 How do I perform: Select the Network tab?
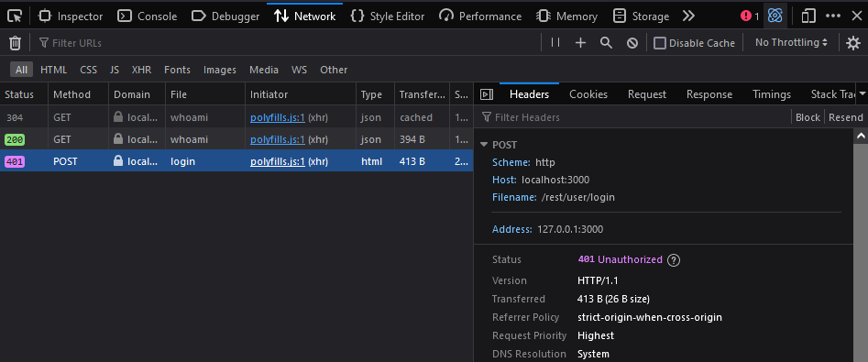click(x=305, y=16)
